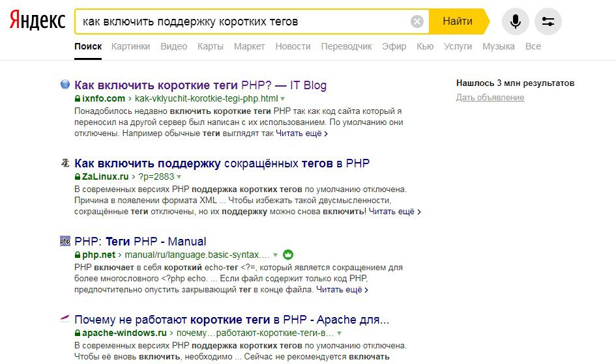This screenshot has height=364, width=616.
Task: Click 'Читать ещё' in the ixnfo.com snippet
Action: pos(302,133)
